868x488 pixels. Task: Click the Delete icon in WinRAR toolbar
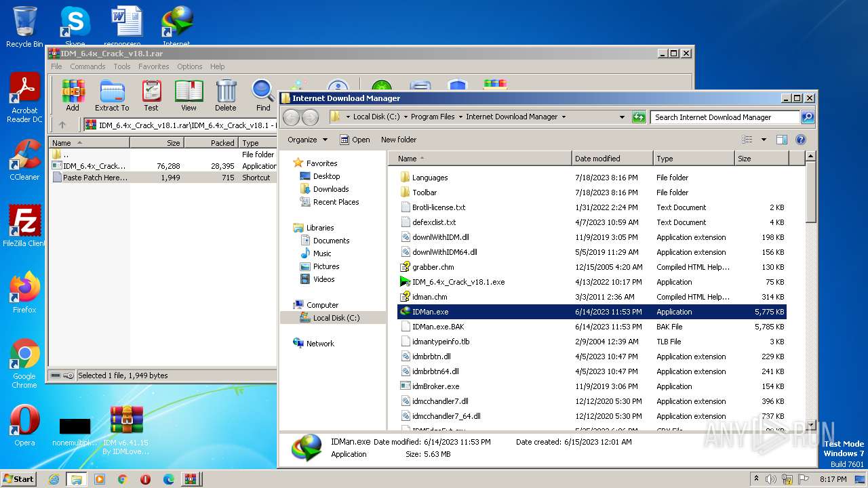pos(226,95)
